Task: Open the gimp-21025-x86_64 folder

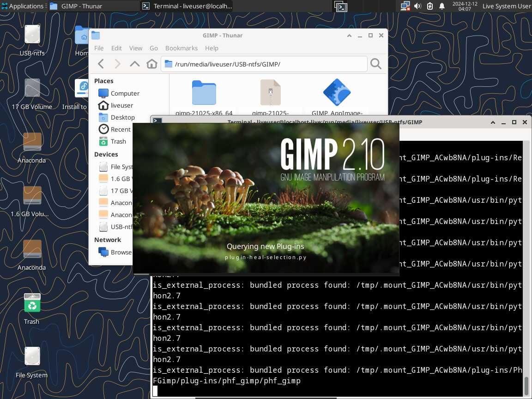Action: click(204, 93)
